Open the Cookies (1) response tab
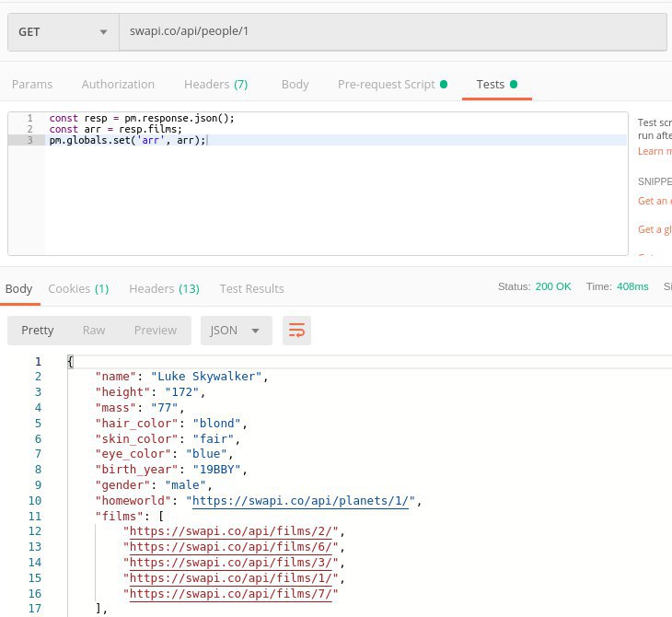The height and width of the screenshot is (617, 672). pos(78,289)
